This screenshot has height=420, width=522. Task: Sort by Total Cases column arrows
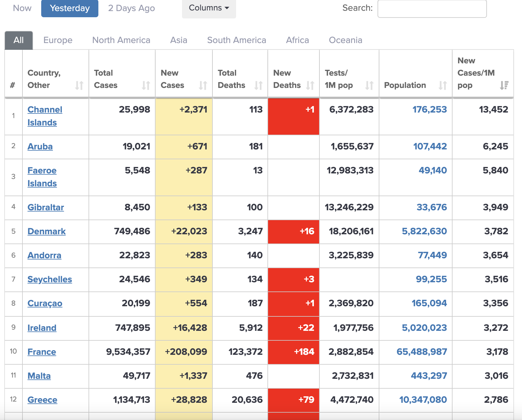coord(146,85)
